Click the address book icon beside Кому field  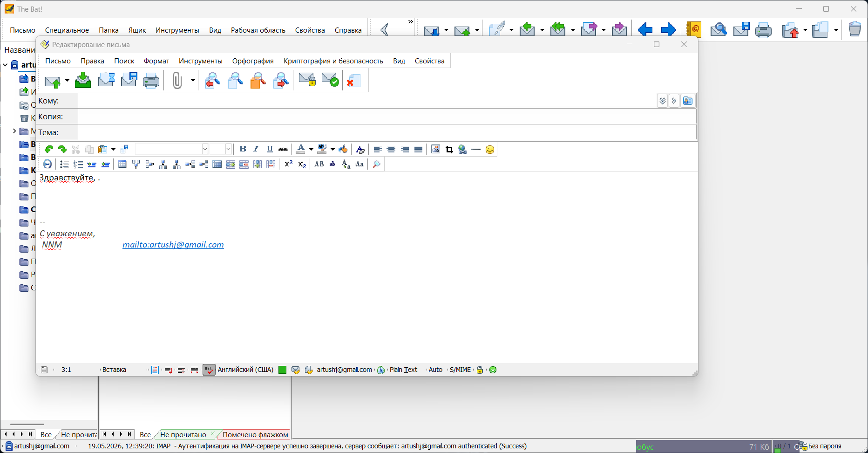(688, 101)
